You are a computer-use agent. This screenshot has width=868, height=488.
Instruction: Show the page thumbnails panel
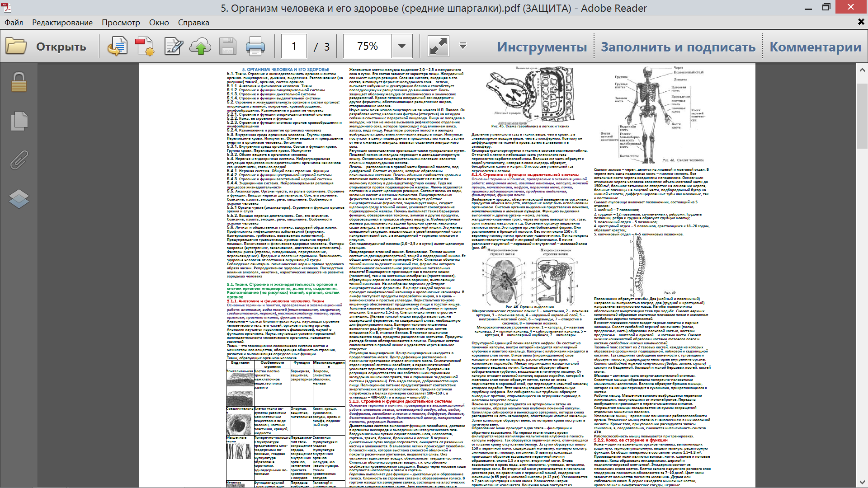(x=19, y=121)
